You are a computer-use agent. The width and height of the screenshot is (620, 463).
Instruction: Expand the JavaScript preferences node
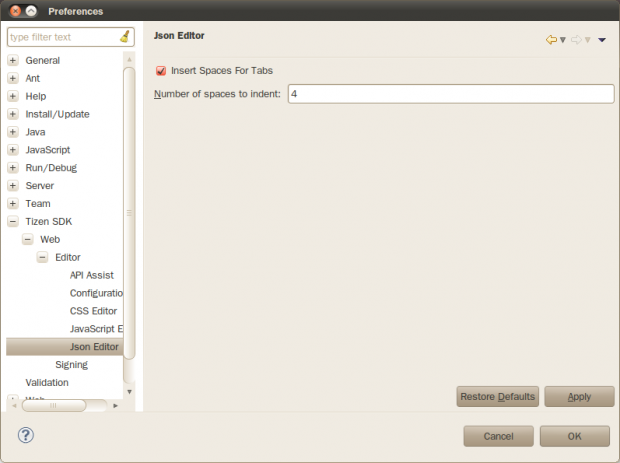[13, 150]
